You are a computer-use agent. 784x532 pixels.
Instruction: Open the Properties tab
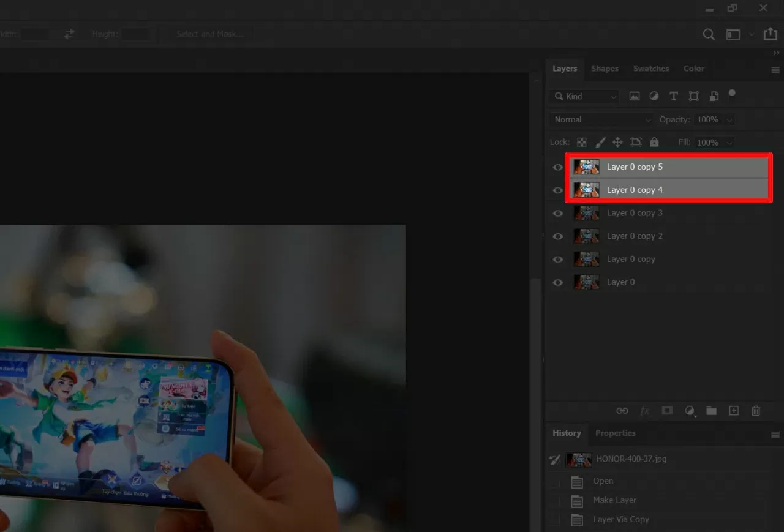tap(615, 433)
